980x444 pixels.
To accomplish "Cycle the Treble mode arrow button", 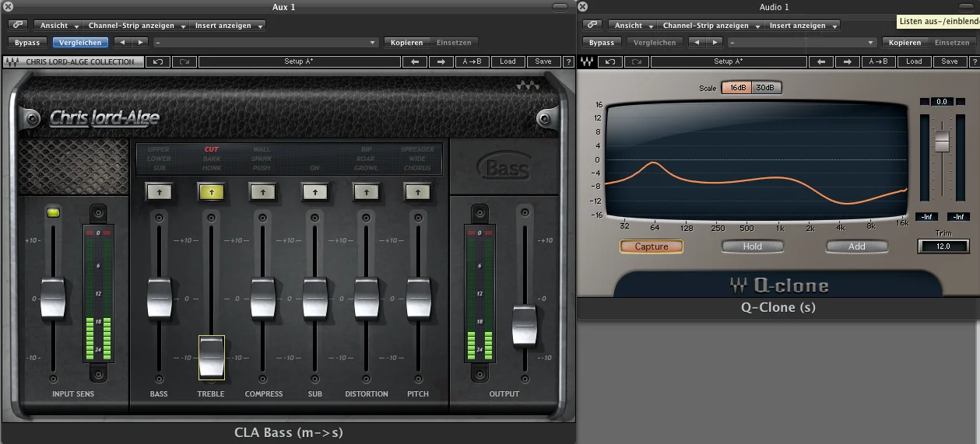I will [x=211, y=191].
